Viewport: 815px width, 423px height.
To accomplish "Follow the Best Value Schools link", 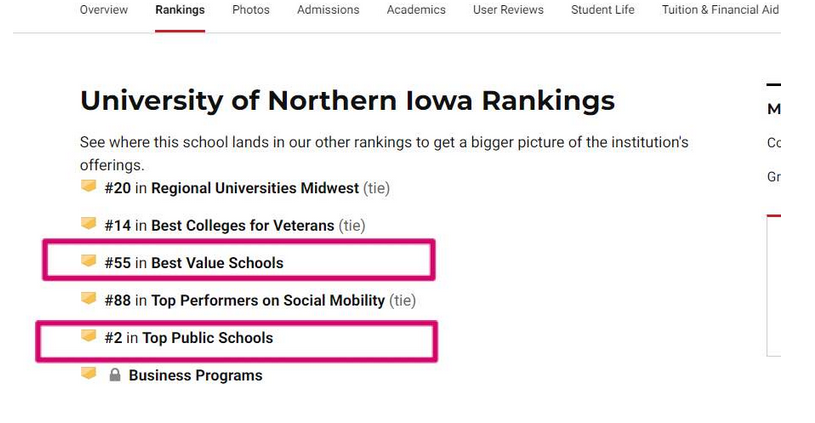I will pos(217,263).
